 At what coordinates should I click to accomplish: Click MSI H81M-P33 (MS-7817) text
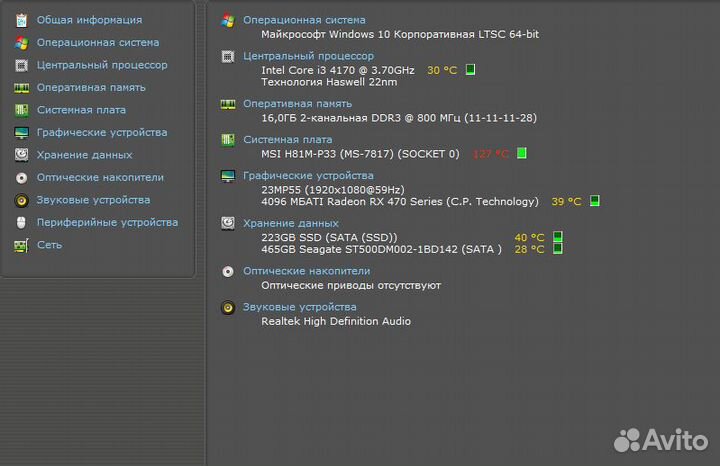click(360, 154)
